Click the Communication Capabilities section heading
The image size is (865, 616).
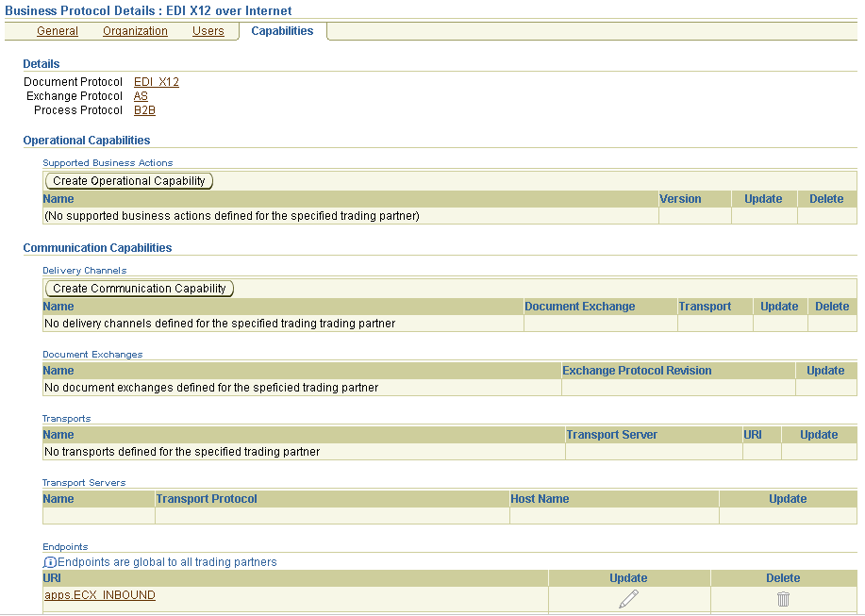tap(98, 247)
